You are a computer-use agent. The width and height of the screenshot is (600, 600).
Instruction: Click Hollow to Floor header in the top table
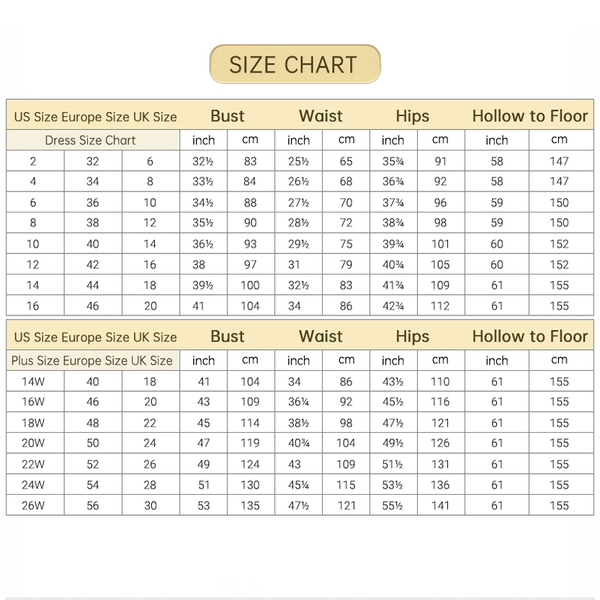click(530, 116)
